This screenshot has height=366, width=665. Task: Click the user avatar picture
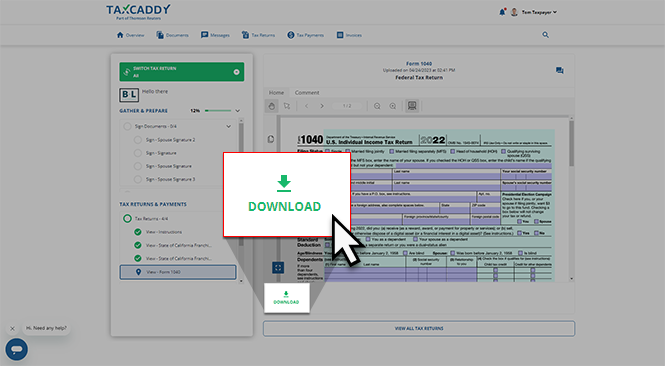pos(514,12)
